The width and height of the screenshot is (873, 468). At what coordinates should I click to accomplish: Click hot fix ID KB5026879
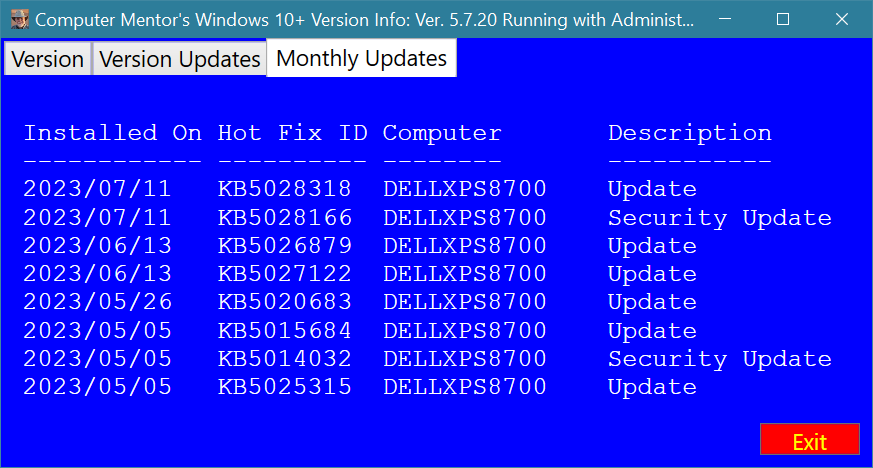tap(285, 246)
